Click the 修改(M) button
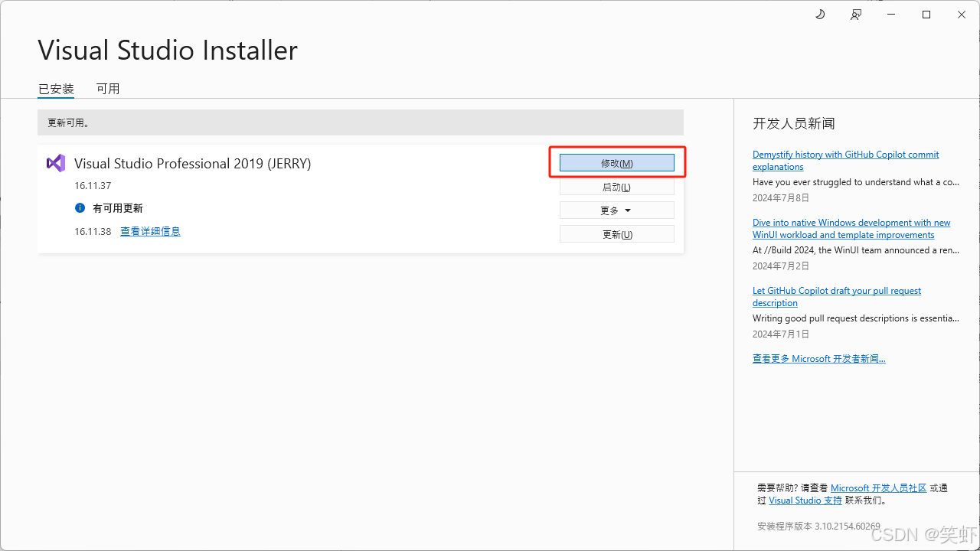 617,163
